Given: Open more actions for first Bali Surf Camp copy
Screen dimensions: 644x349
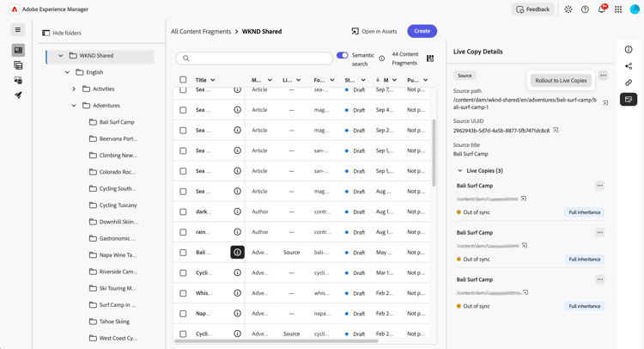Looking at the screenshot, I should point(599,186).
